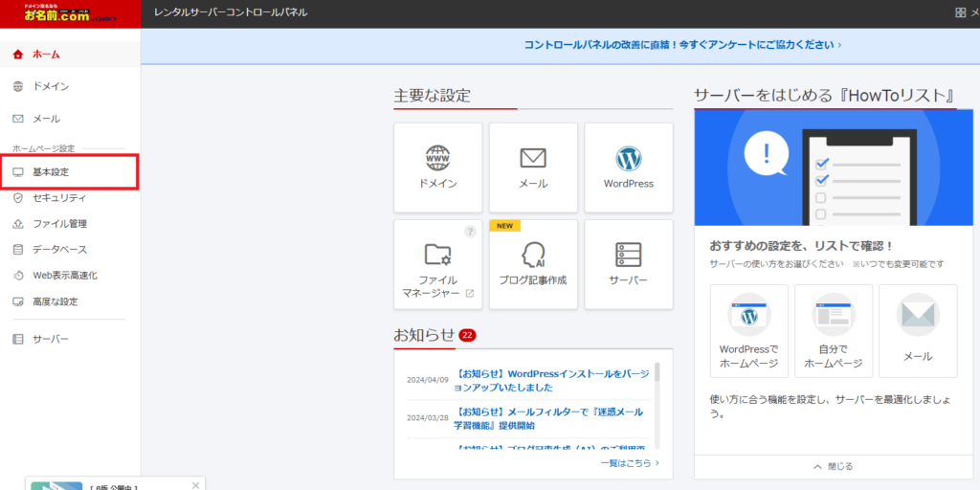Open サーバー in the sidebar

coord(70,339)
